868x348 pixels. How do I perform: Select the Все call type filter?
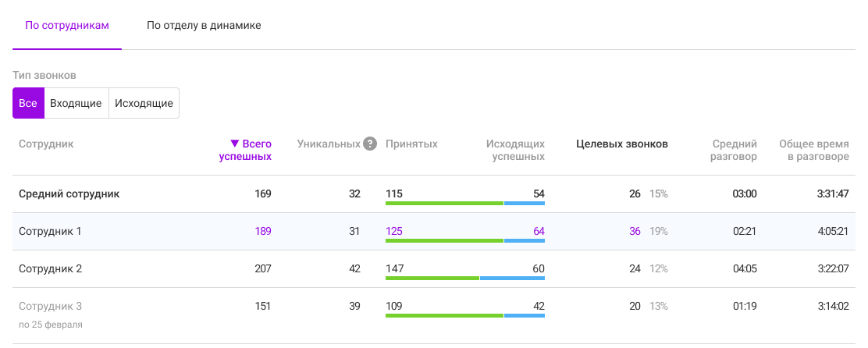[x=28, y=103]
